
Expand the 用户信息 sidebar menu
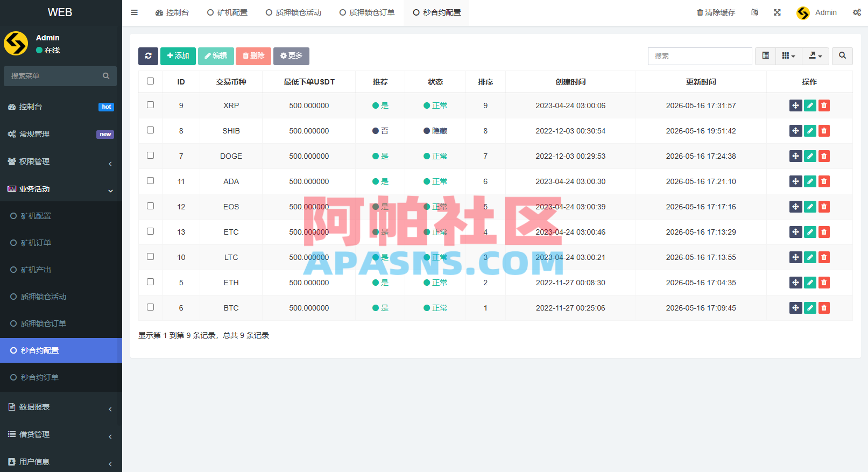[x=61, y=462]
